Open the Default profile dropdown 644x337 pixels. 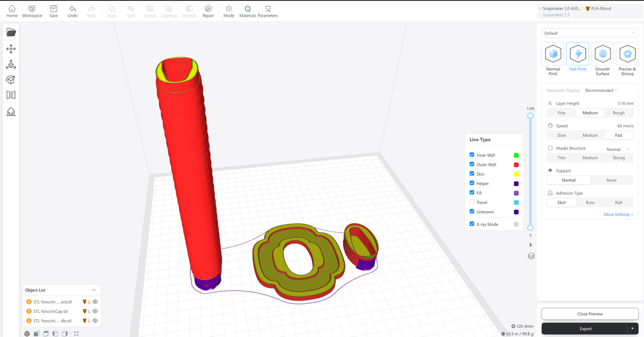click(x=590, y=33)
